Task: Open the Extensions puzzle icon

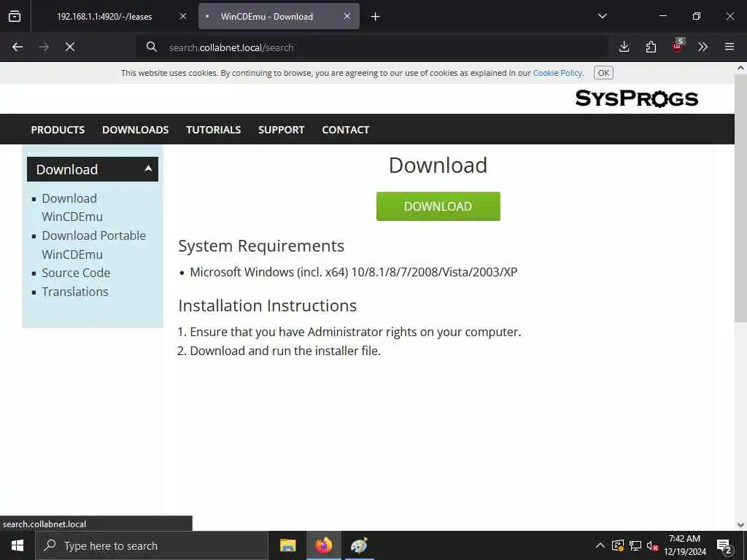Action: pyautogui.click(x=651, y=47)
